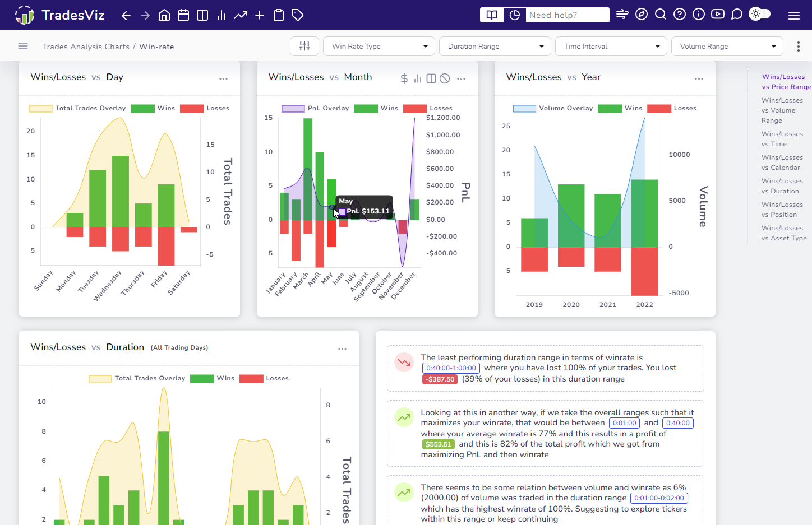Open the chat bubble icon
Image resolution: width=812 pixels, height=525 pixels.
pos(737,14)
